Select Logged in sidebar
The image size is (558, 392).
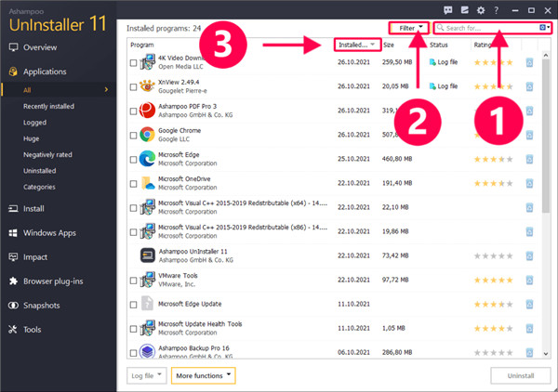click(x=35, y=123)
